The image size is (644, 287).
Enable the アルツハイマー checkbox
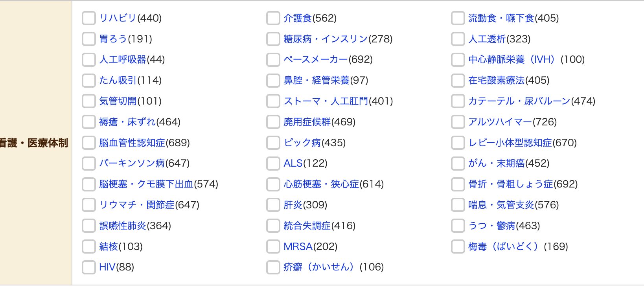pos(458,122)
